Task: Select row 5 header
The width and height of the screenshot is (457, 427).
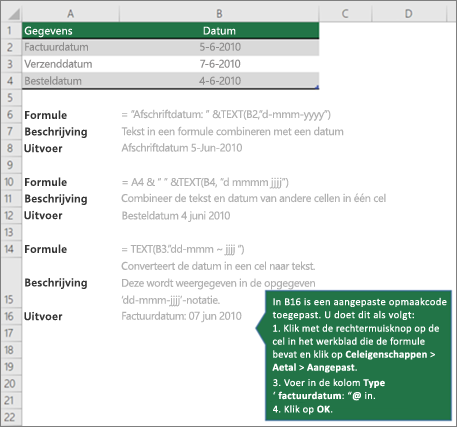Action: pos(10,98)
